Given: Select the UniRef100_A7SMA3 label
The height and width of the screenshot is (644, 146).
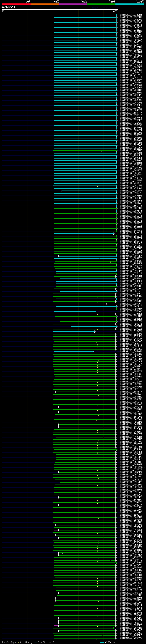Looking at the screenshot, I should pos(131,562).
